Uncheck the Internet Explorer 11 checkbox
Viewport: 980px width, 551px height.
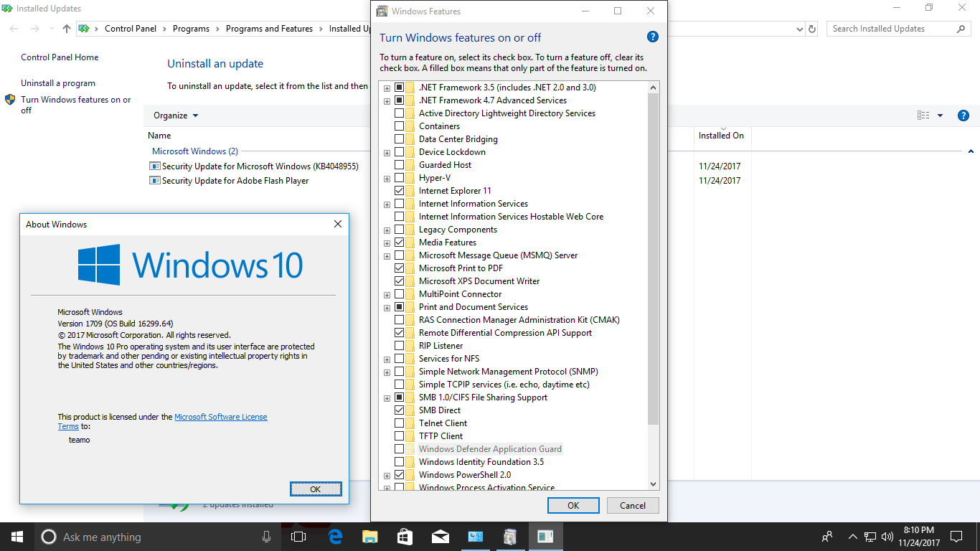tap(399, 191)
